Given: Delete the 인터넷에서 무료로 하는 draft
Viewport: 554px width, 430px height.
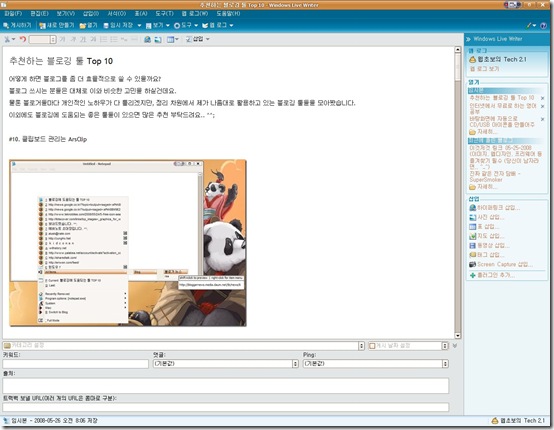Looking at the screenshot, I should (x=543, y=106).
